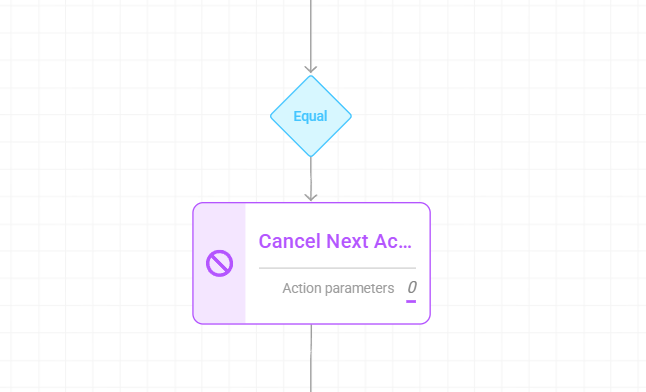Select the connector line leaving the Cancel node

[x=311, y=358]
